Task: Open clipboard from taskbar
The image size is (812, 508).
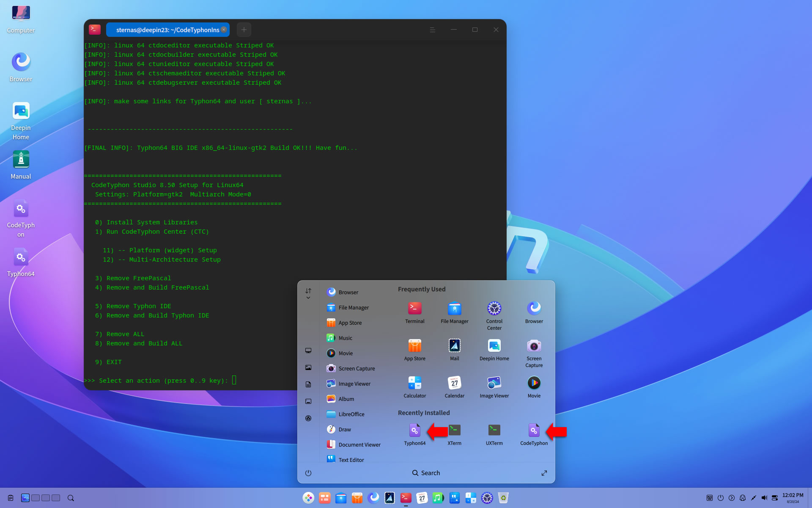Action: (x=11, y=498)
